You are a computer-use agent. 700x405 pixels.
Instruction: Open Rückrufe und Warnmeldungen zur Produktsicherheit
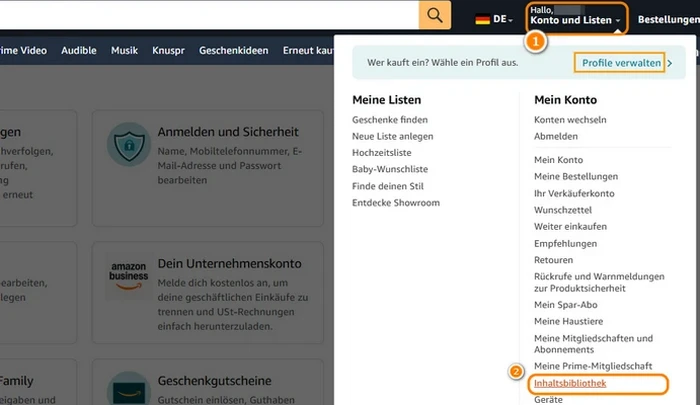click(x=599, y=282)
